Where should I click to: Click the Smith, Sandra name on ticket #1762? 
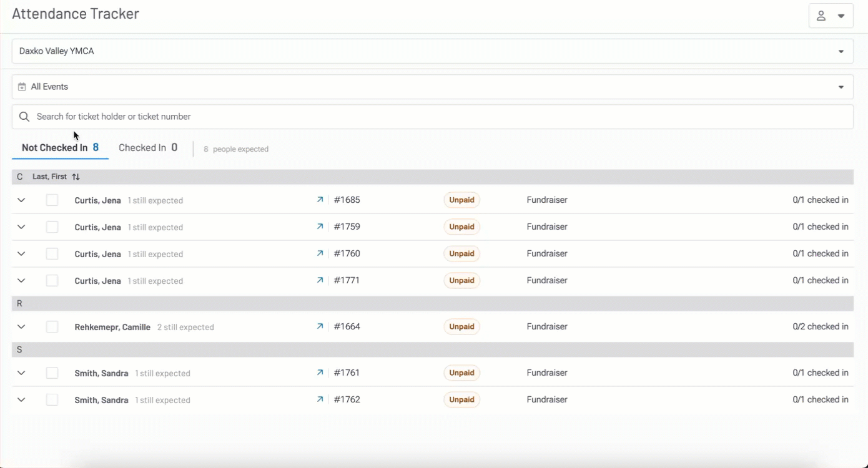coord(101,400)
